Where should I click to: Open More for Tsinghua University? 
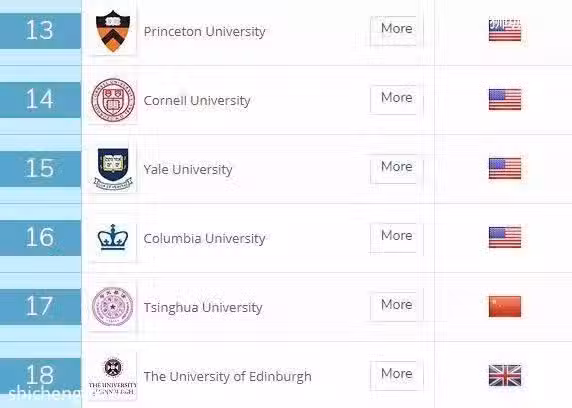[397, 306]
